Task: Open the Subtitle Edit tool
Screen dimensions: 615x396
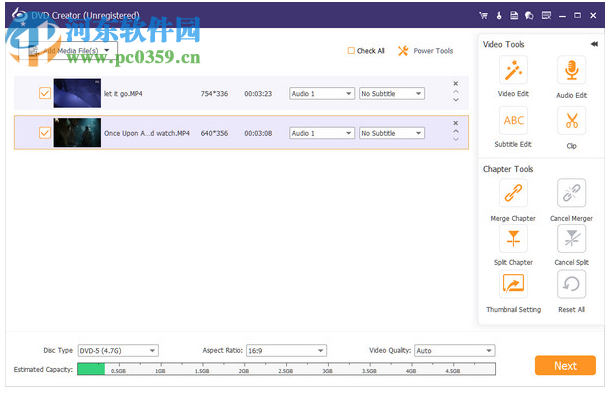Action: pos(513,120)
